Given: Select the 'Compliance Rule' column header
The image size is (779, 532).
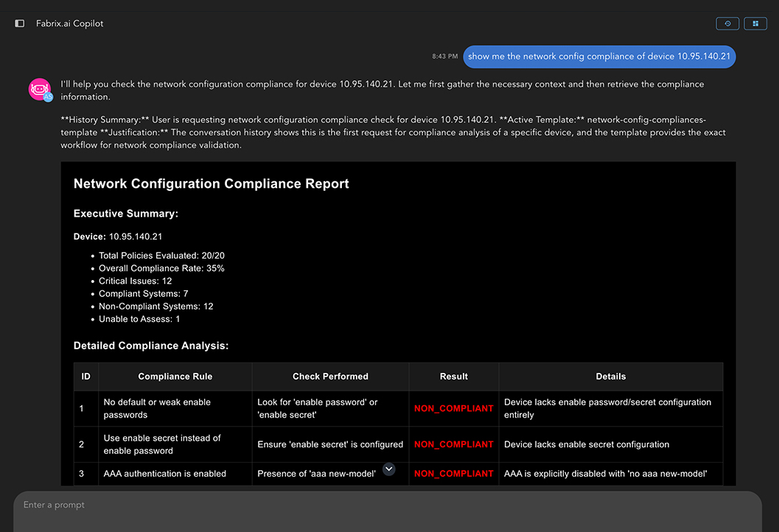Looking at the screenshot, I should click(x=175, y=377).
